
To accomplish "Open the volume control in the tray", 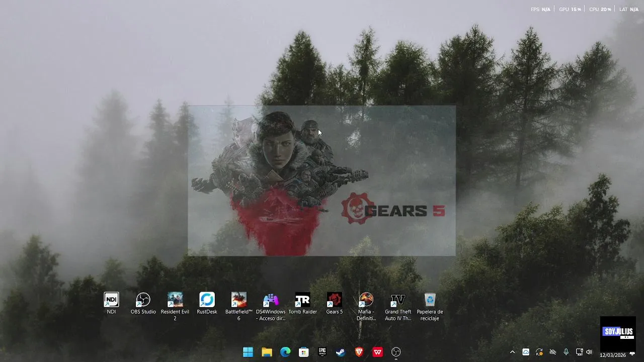I will click(x=589, y=352).
